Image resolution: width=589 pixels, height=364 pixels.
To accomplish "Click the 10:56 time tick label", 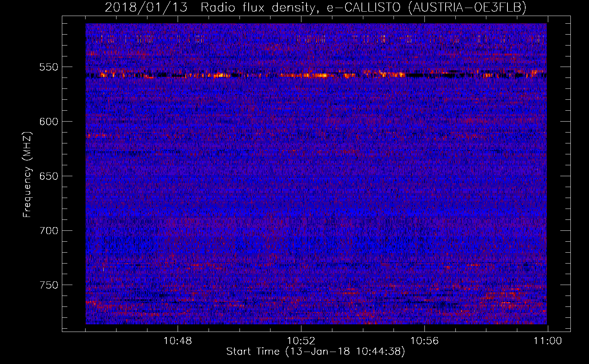I will point(424,341).
